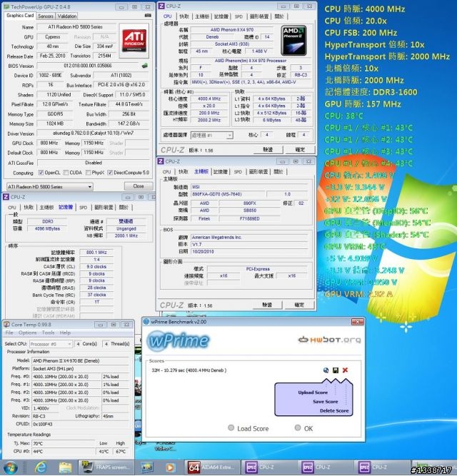
Task: Click the 4000.4 MHz core speed value
Action: pyautogui.click(x=209, y=99)
